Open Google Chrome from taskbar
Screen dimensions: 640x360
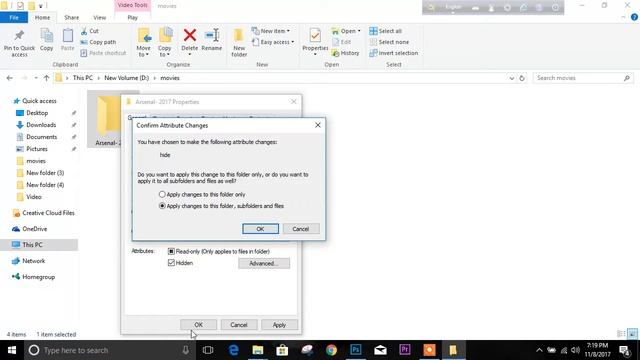pyautogui.click(x=331, y=350)
